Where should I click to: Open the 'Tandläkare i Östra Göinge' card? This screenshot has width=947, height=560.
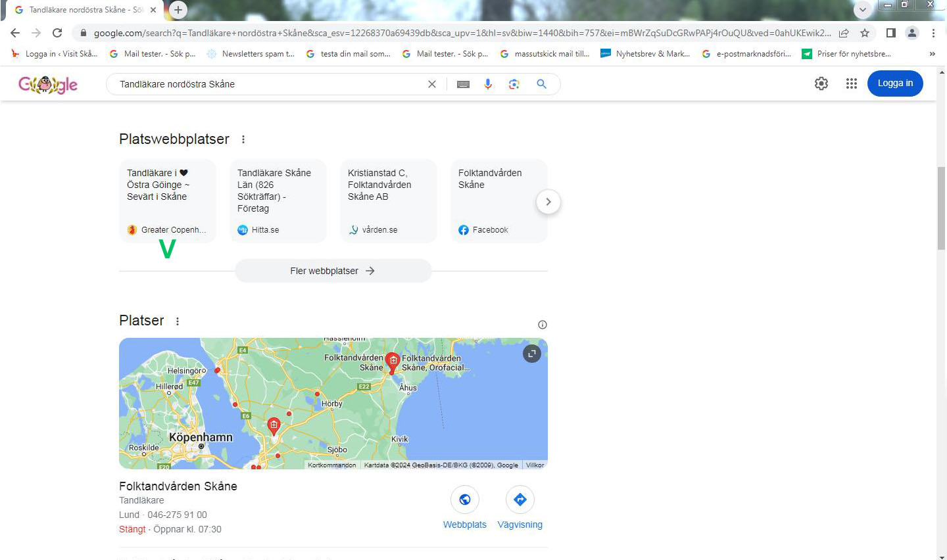tap(168, 201)
